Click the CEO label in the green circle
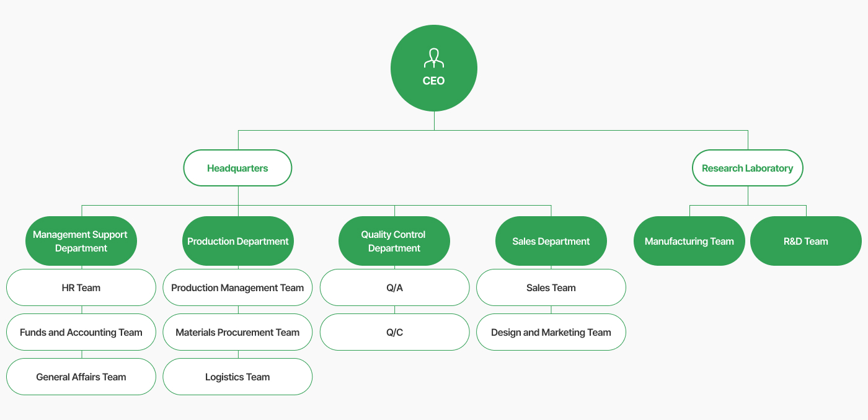Screen dimensions: 868x420 click(x=434, y=81)
